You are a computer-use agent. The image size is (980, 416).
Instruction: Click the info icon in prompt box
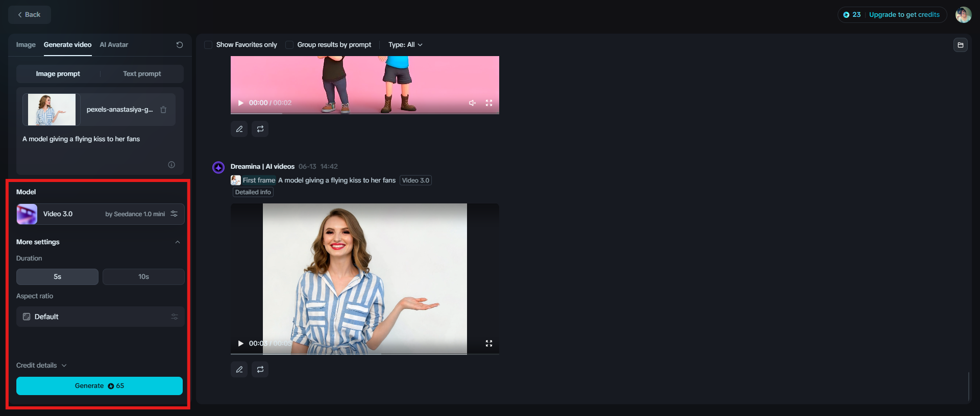pyautogui.click(x=171, y=165)
